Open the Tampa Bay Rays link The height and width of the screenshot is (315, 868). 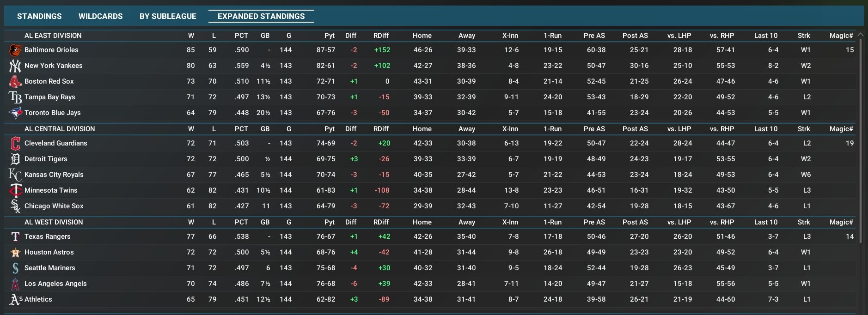point(49,97)
